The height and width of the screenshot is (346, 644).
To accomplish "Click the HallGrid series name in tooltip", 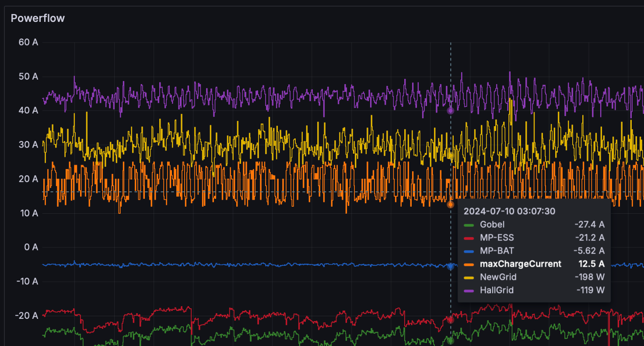I will point(497,290).
